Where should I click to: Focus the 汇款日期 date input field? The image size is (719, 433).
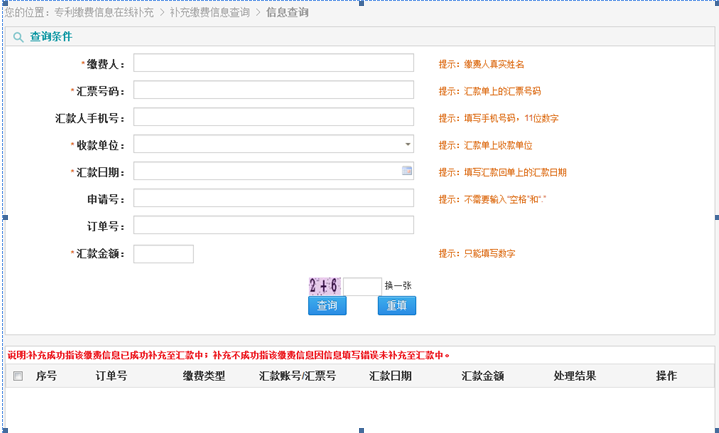(x=273, y=171)
